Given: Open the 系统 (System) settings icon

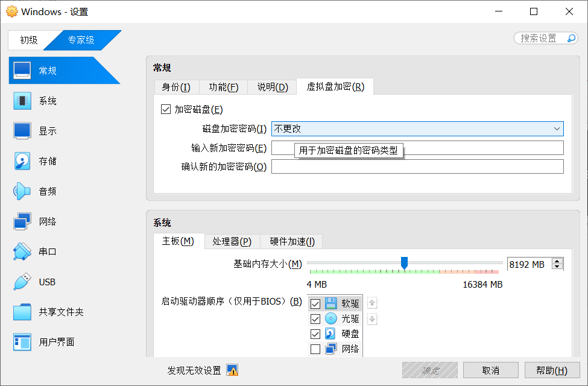Looking at the screenshot, I should (22, 101).
